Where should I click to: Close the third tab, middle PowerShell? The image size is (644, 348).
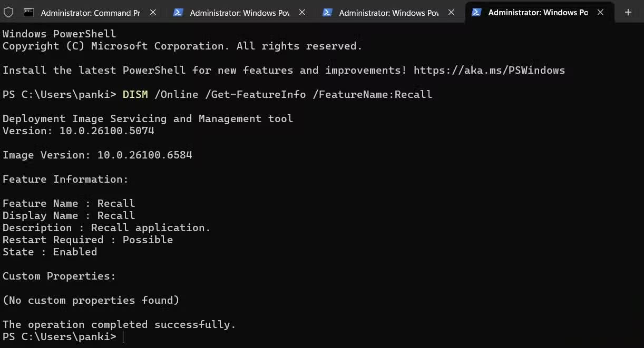[x=451, y=12]
